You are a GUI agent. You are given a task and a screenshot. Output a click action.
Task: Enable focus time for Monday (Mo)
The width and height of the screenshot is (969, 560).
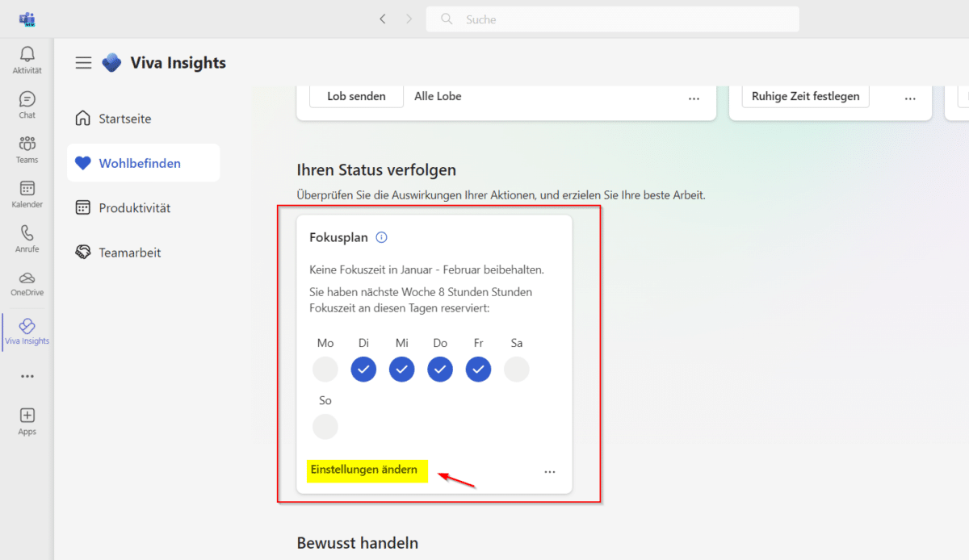click(x=325, y=370)
